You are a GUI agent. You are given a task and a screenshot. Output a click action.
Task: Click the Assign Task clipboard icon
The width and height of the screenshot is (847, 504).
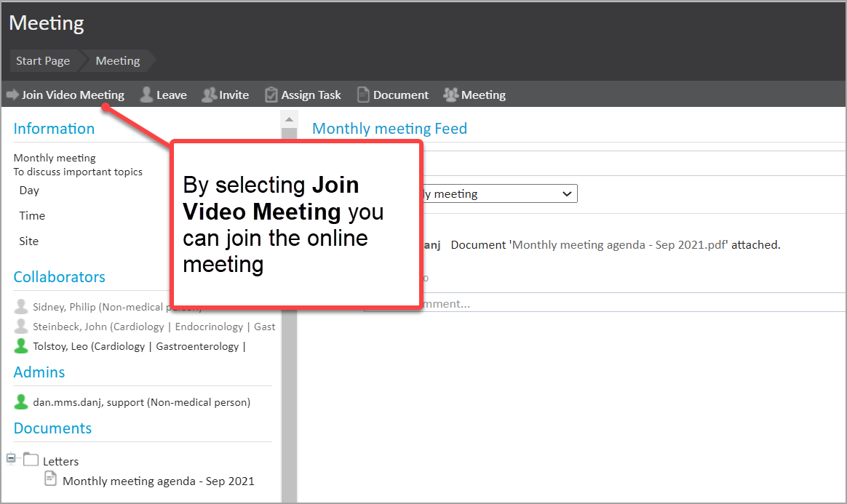click(271, 95)
